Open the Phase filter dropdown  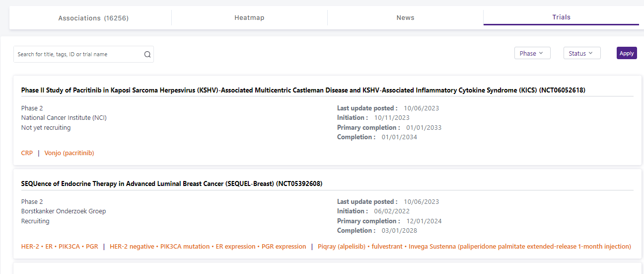click(532, 53)
